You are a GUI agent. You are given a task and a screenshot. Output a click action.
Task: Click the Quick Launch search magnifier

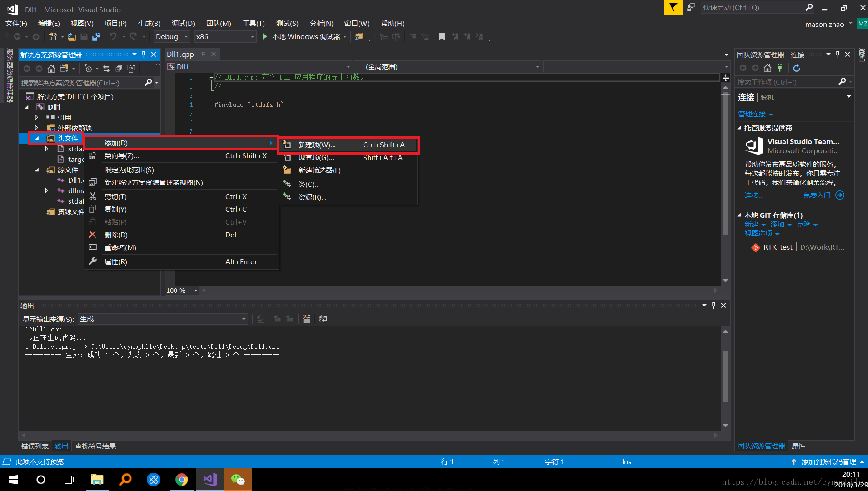click(809, 7)
